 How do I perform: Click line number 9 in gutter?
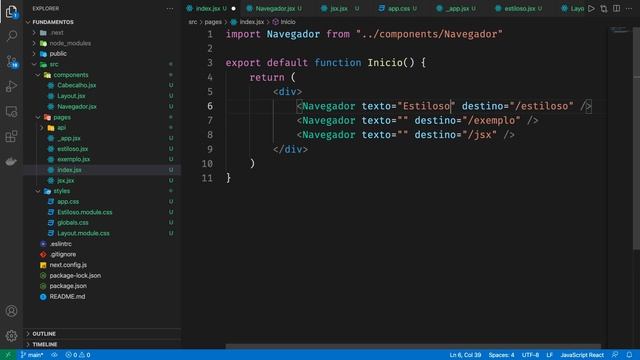210,149
